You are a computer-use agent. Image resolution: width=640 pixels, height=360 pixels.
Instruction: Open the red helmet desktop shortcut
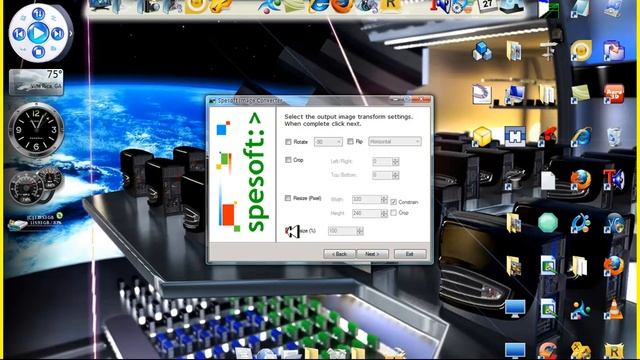tap(548, 136)
